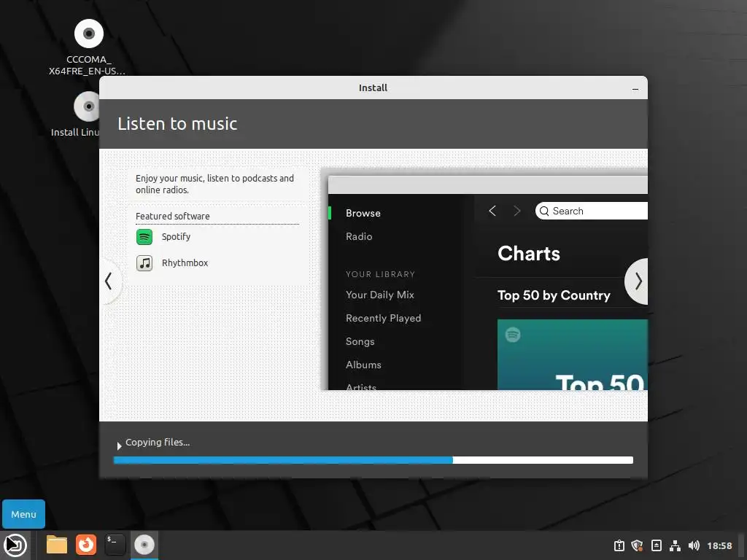Click the Copying files... status text
Screen dimensions: 747x560
(x=158, y=443)
